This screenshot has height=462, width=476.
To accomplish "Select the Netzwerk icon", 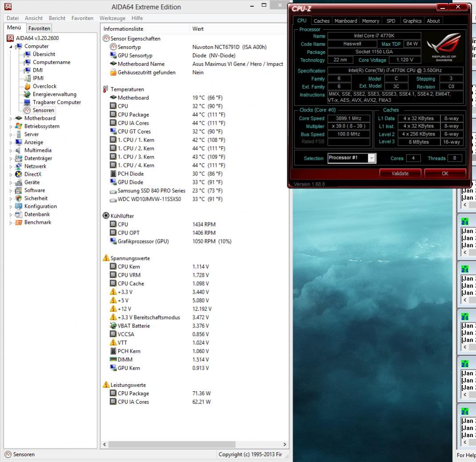I will pos(19,166).
